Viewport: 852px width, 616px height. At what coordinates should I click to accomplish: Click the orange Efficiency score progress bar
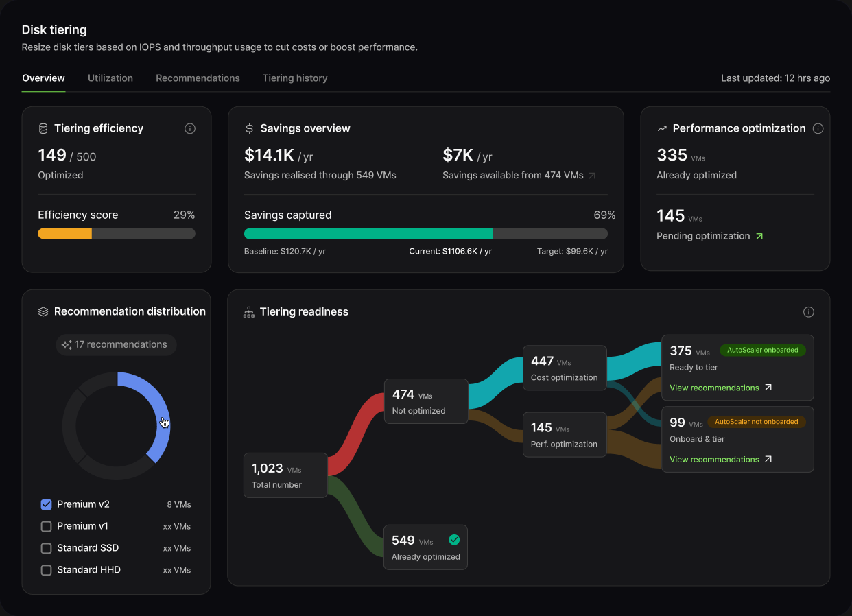pyautogui.click(x=65, y=234)
